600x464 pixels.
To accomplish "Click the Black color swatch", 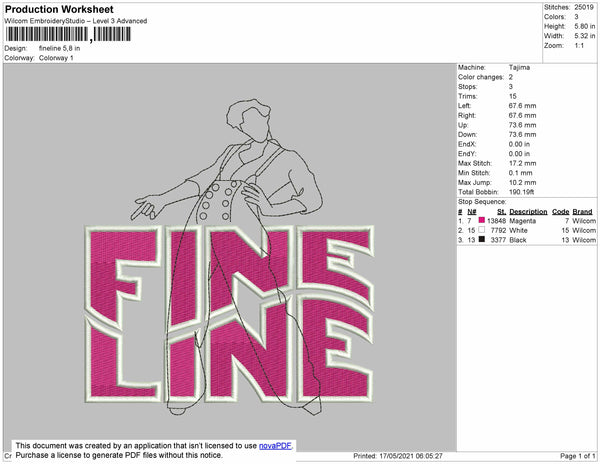I will tap(482, 239).
